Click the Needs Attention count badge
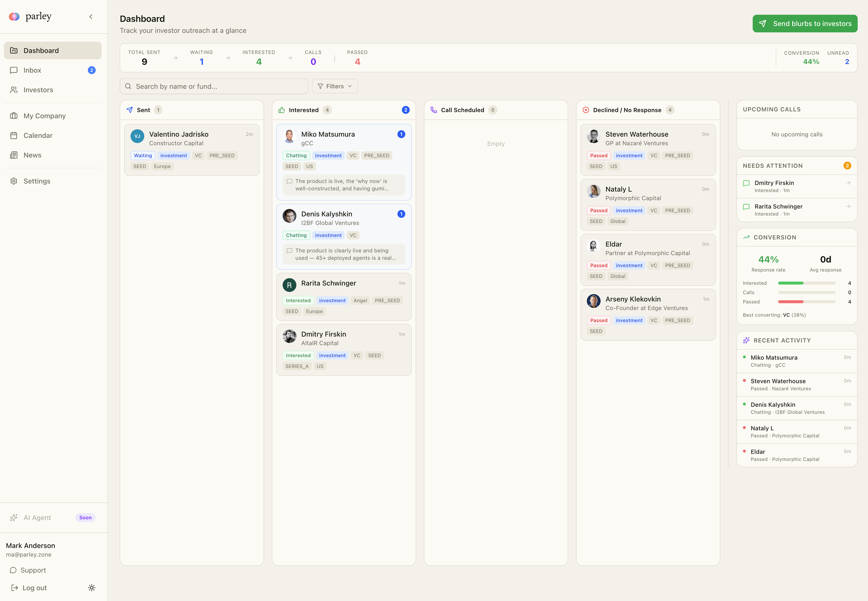This screenshot has width=868, height=601. coord(847,166)
